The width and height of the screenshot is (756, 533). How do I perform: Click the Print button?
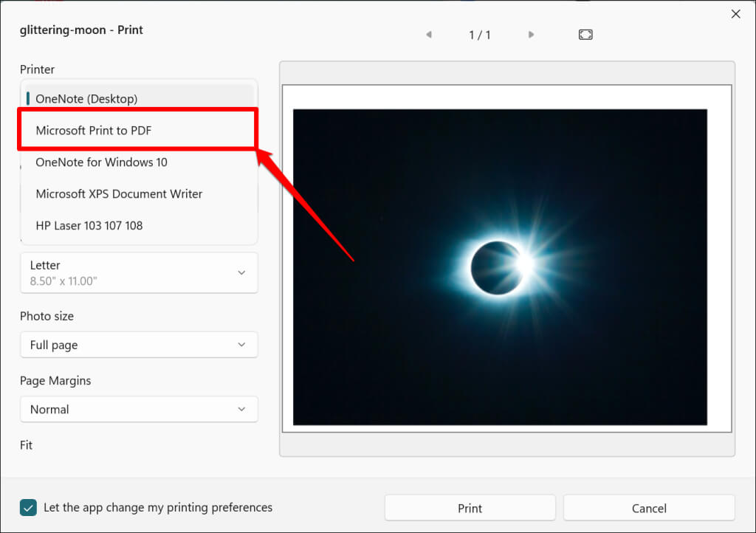pos(470,508)
